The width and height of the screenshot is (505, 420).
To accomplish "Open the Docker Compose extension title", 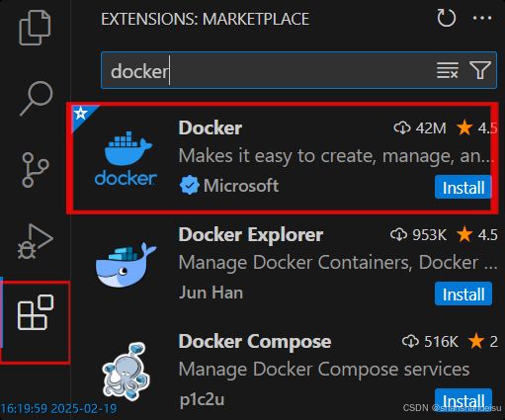I will [255, 341].
